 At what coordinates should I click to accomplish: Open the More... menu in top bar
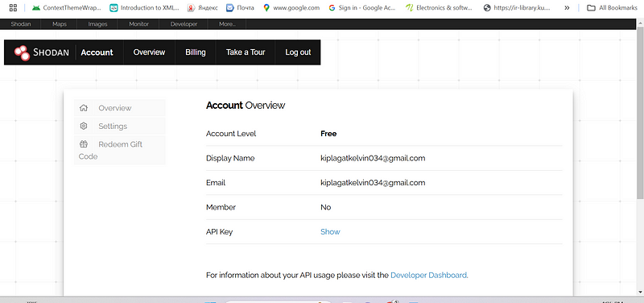pyautogui.click(x=227, y=24)
